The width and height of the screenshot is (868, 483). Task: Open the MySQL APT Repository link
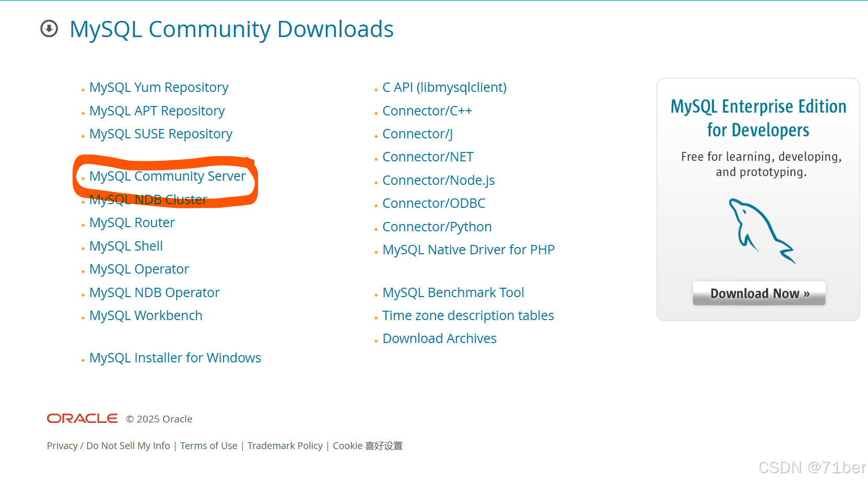tap(157, 111)
